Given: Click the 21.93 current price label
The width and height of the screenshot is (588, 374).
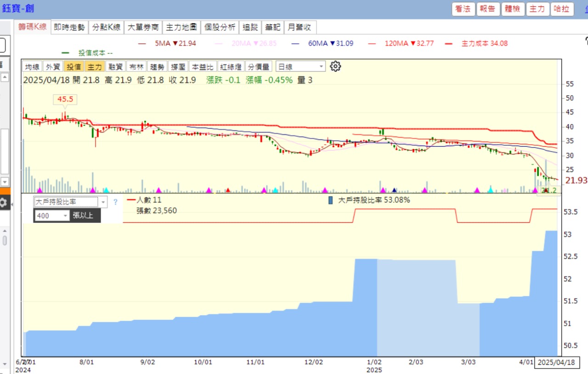Looking at the screenshot, I should click(576, 181).
